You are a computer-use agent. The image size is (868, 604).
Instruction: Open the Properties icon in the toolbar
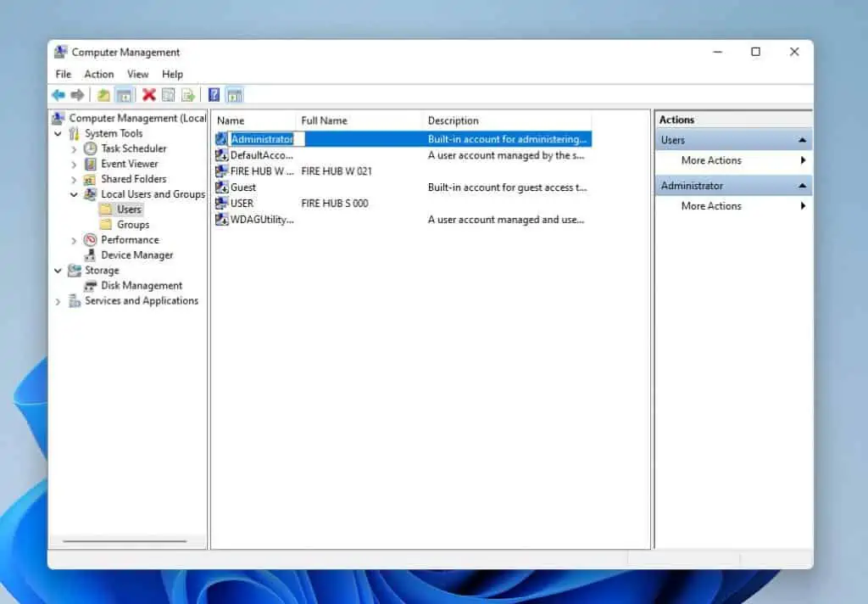coord(168,94)
